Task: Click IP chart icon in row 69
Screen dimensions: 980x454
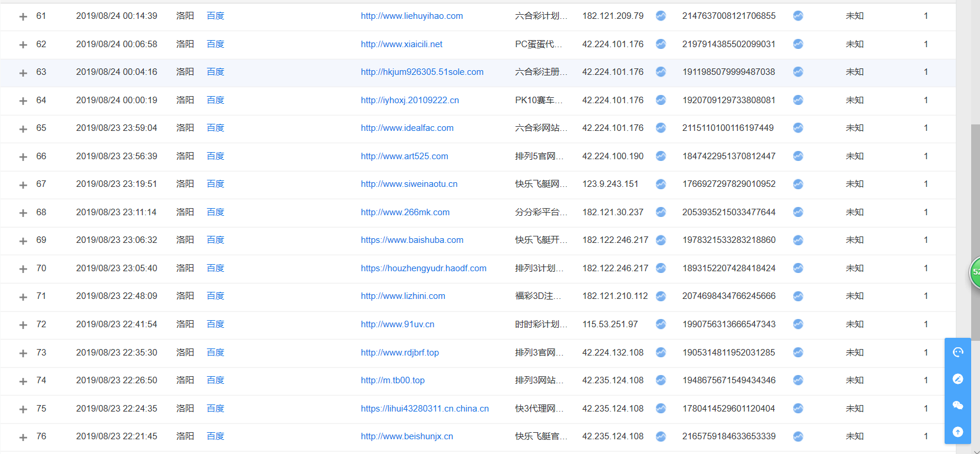Action: 661,240
